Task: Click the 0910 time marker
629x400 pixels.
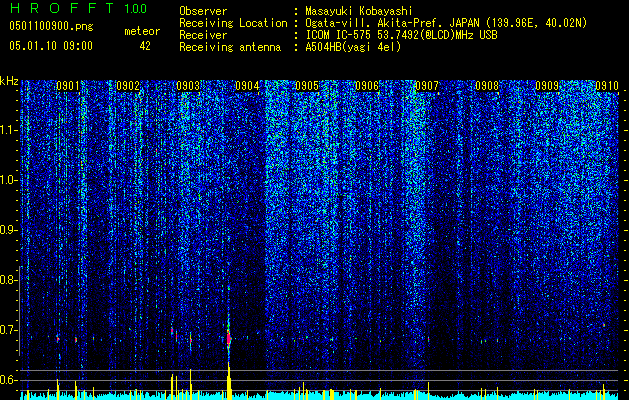Action: pyautogui.click(x=607, y=86)
